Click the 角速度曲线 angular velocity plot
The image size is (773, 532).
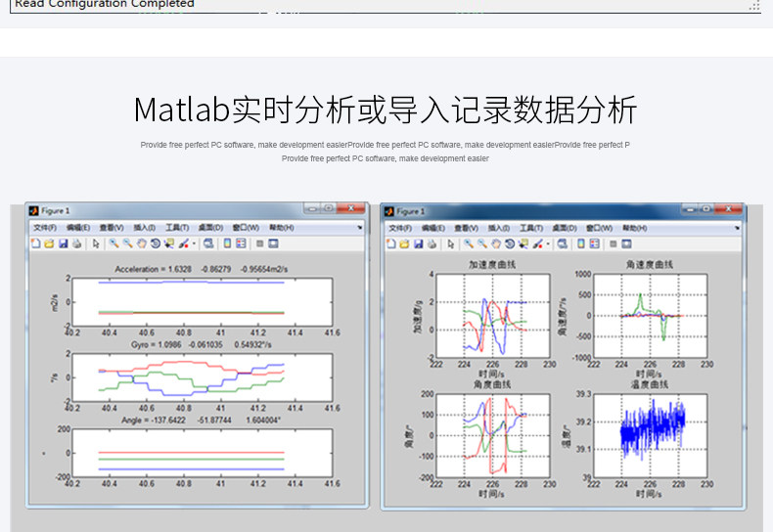(651, 316)
